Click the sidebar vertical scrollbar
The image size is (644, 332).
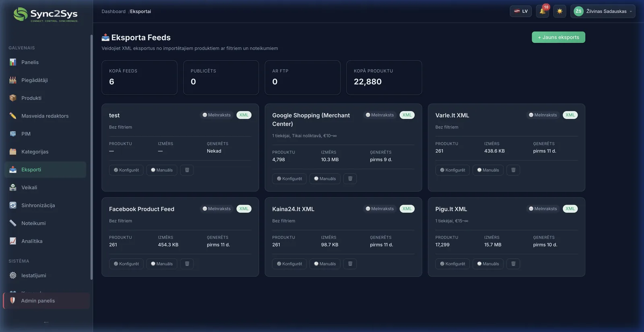[91, 157]
